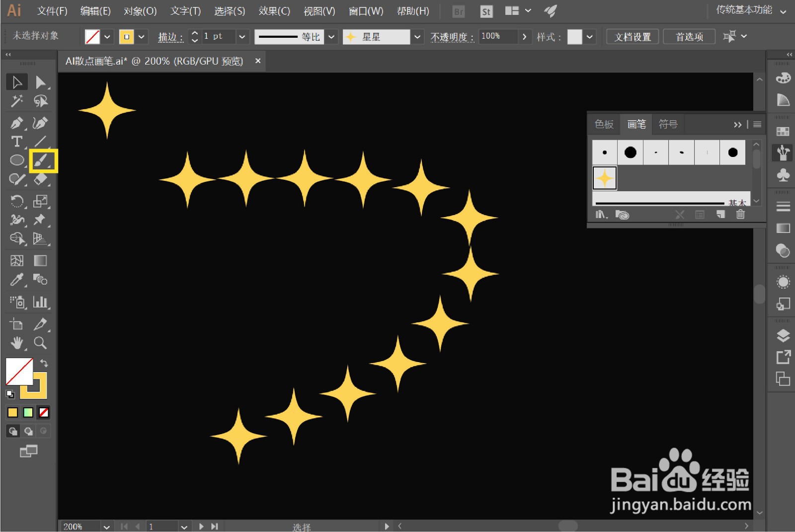Viewport: 795px width, 532px height.
Task: Open the 不透明度 panel link
Action: 452,37
